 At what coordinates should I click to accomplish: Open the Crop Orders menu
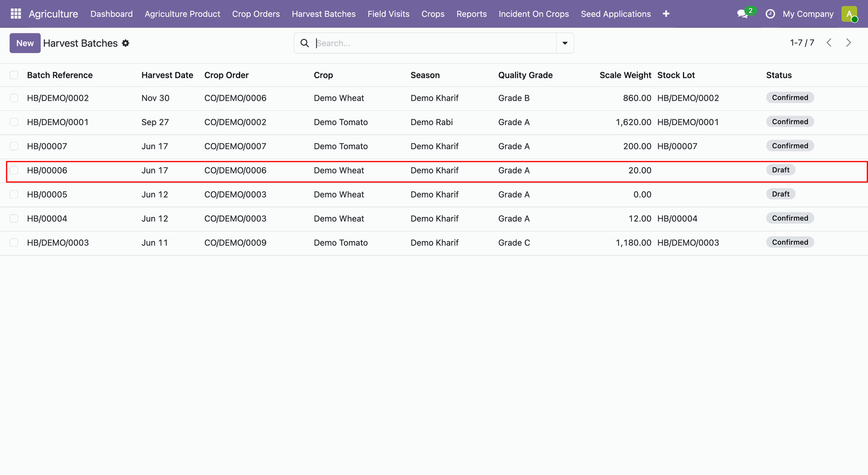pyautogui.click(x=256, y=14)
